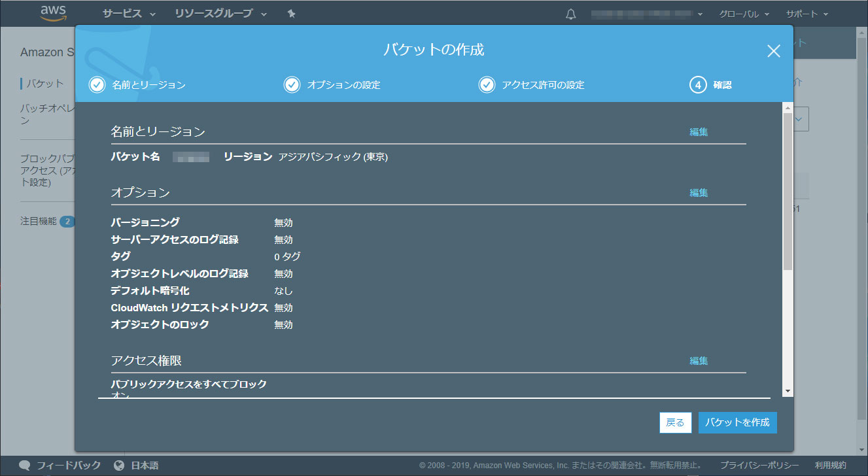Viewport: 868px width, 476px height.
Task: Go to step 名前とリージョン checkmark icon
Action: 97,85
